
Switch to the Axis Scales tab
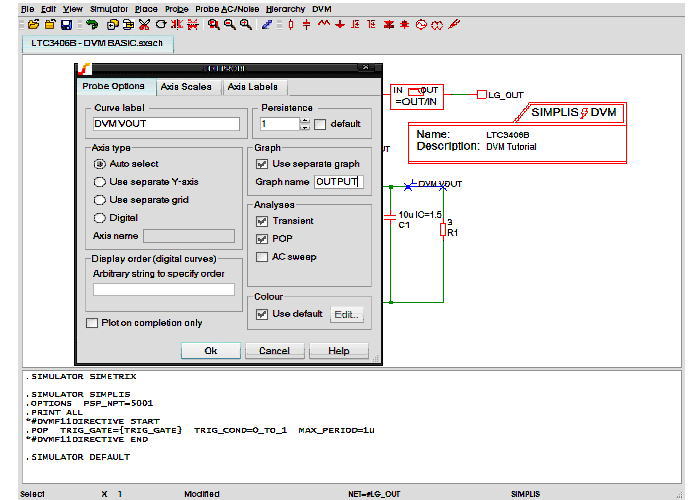coord(186,87)
